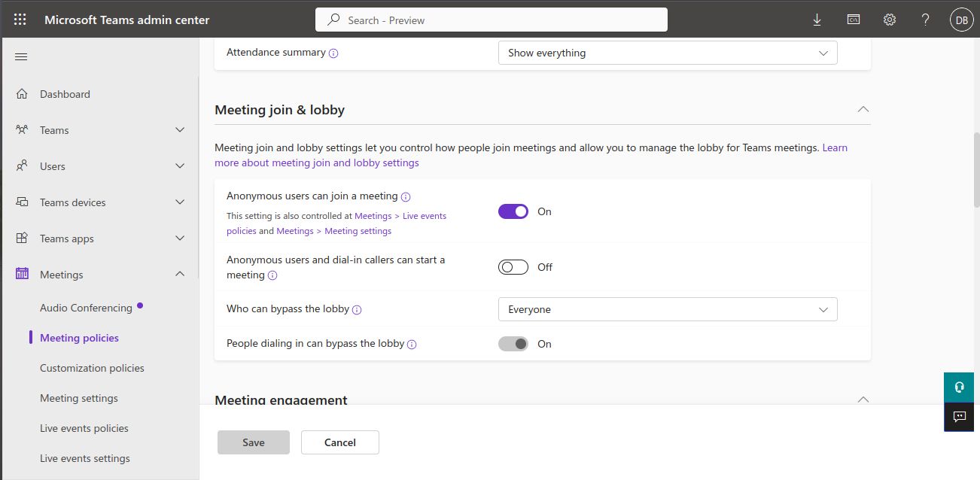Click the Cancel button
The height and width of the screenshot is (480, 980).
(x=340, y=442)
